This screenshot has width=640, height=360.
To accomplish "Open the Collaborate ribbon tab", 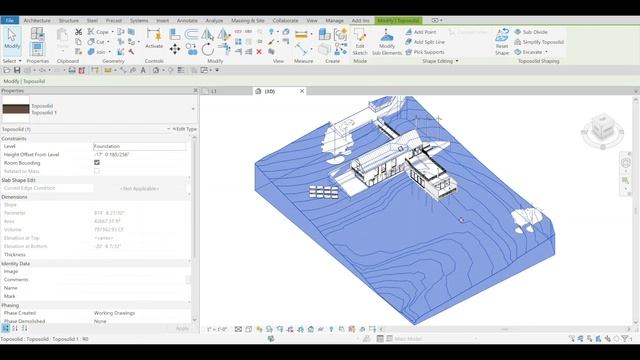I will coord(285,20).
